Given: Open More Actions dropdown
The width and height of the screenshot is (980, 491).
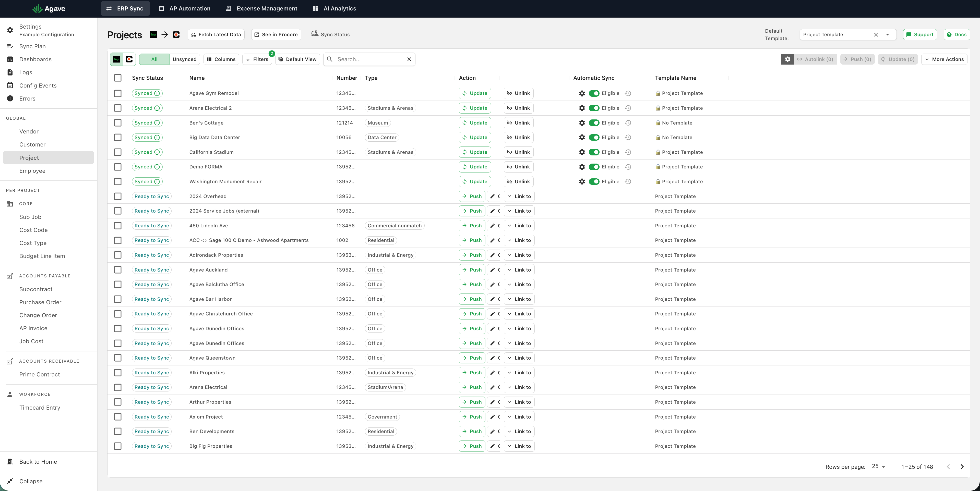Looking at the screenshot, I should coord(944,59).
